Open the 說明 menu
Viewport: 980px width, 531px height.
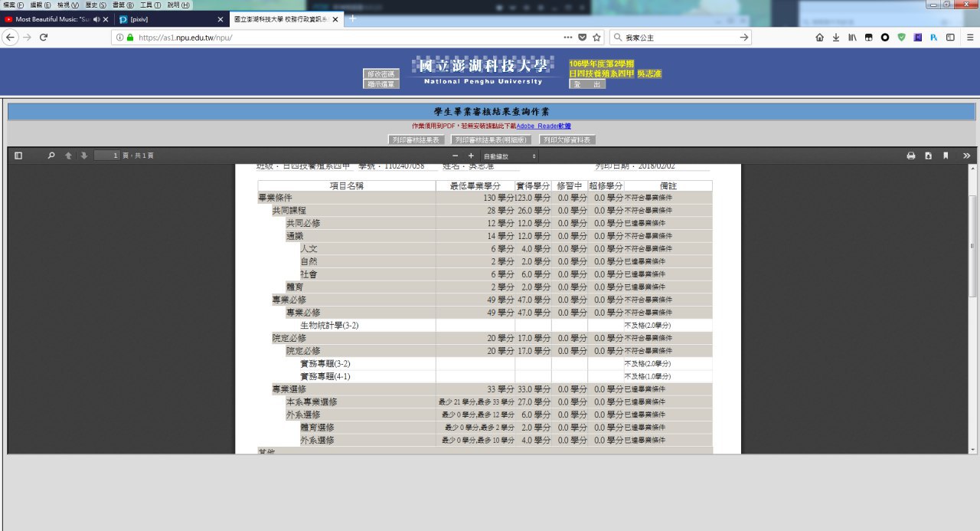(x=178, y=5)
